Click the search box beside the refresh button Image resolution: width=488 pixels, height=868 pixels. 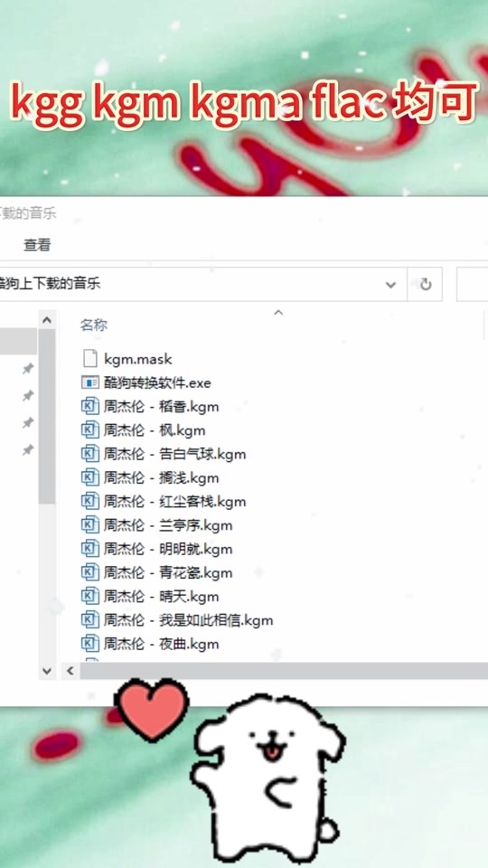[472, 285]
